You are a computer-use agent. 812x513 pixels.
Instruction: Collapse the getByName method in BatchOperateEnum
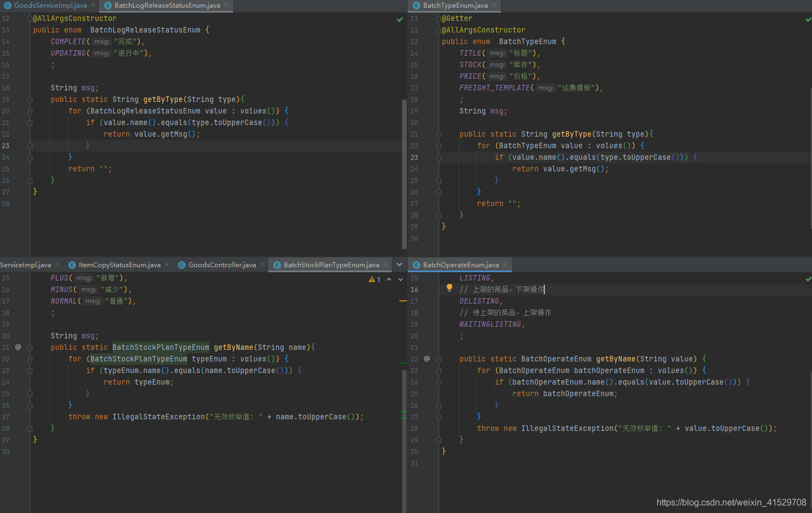click(439, 359)
